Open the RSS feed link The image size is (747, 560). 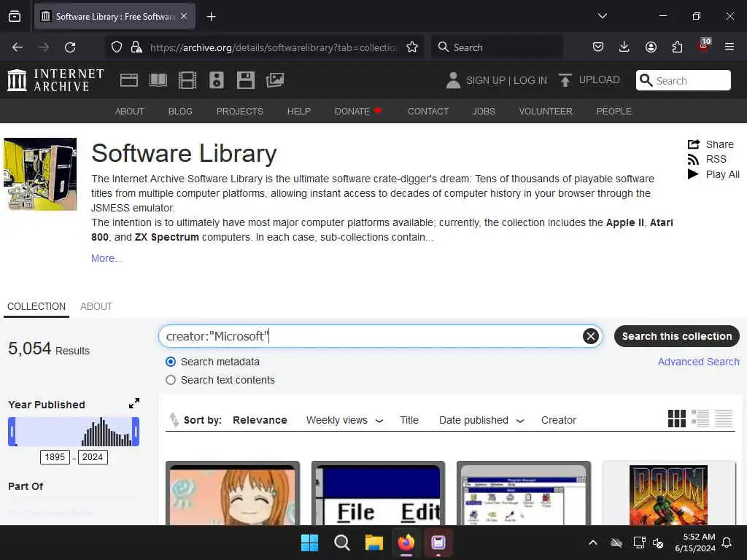(707, 159)
